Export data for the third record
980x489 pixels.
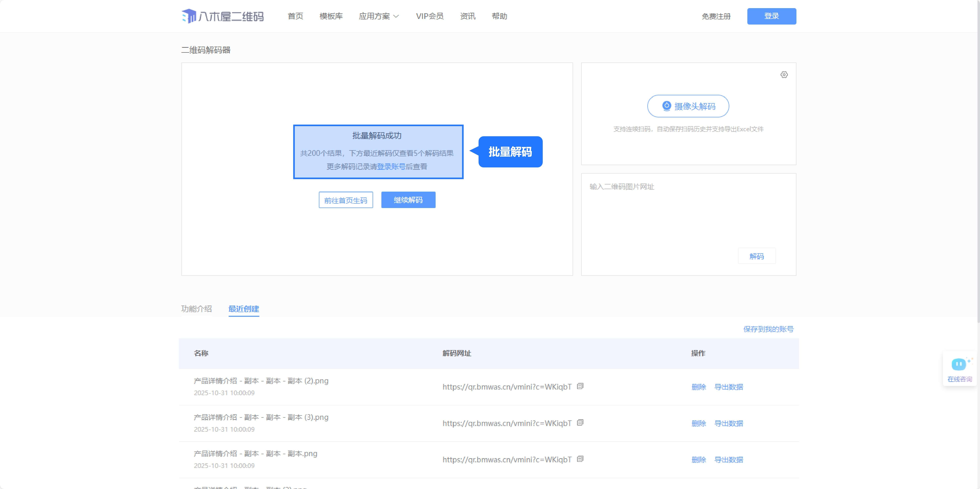(x=728, y=460)
